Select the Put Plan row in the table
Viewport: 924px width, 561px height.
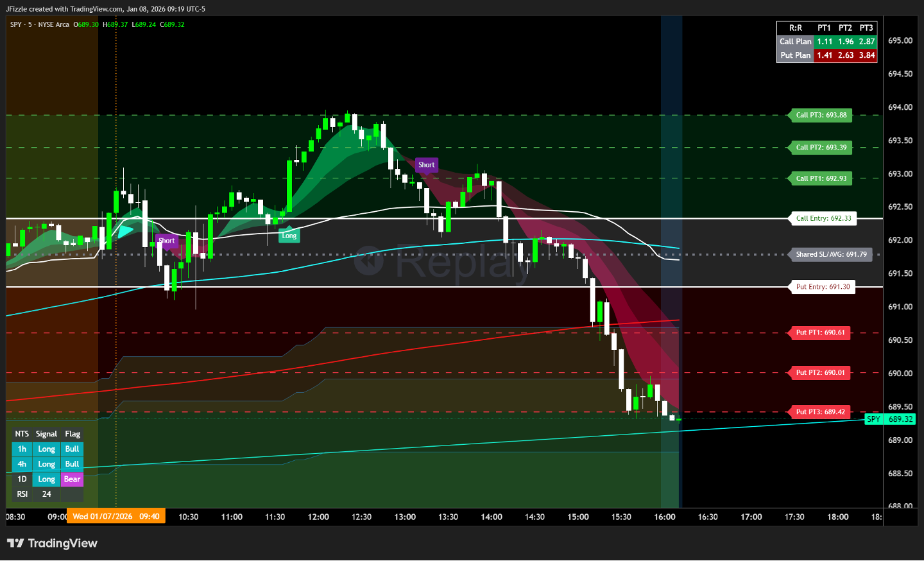pos(795,55)
